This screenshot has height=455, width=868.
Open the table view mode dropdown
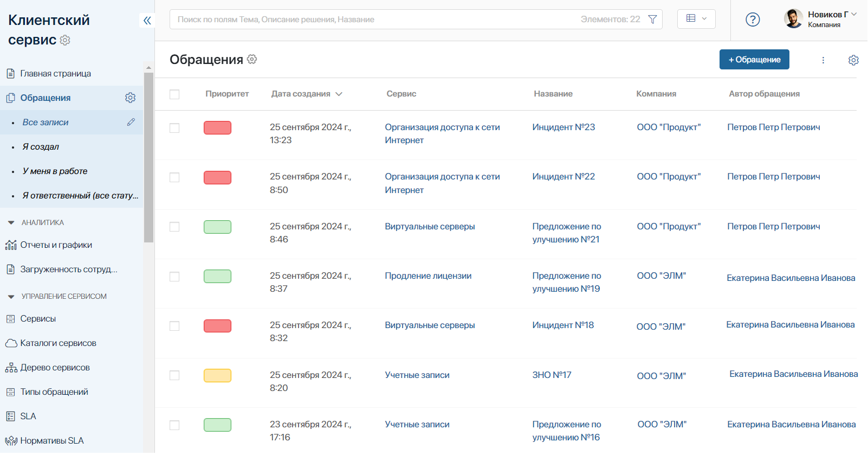tap(696, 19)
